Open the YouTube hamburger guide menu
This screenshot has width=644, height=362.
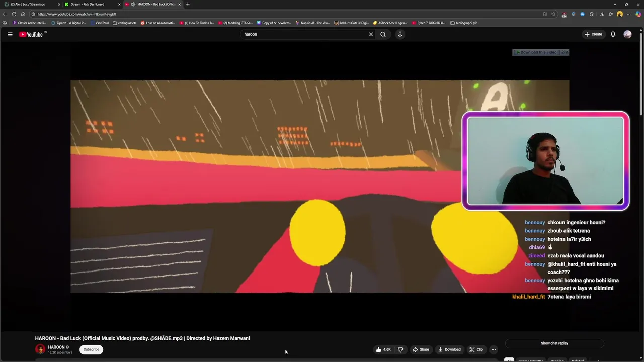[x=10, y=34]
